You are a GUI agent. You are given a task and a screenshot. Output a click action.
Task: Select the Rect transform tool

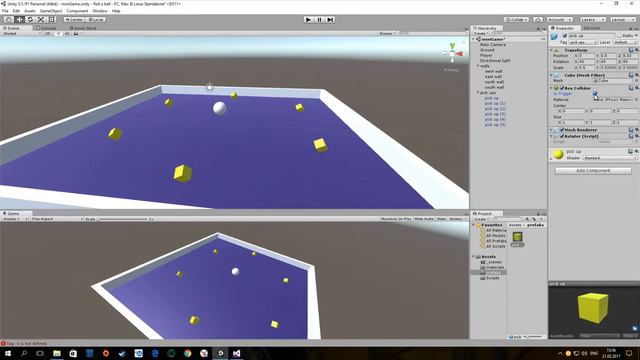click(x=52, y=20)
